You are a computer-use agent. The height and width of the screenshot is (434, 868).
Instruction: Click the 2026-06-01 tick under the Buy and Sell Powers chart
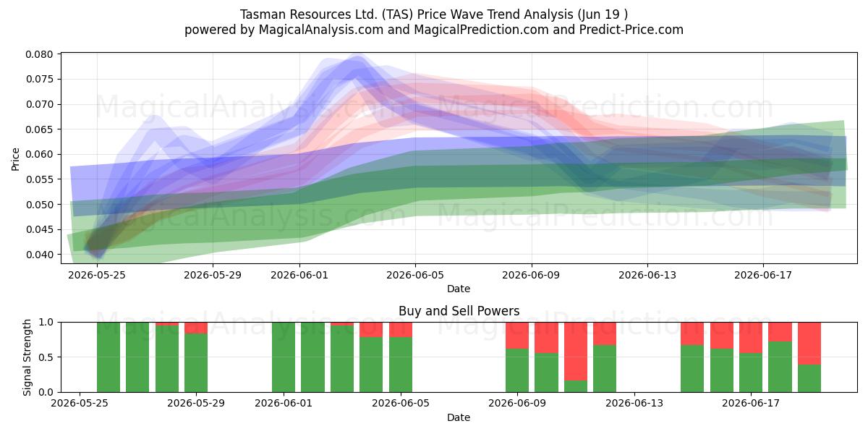pyautogui.click(x=284, y=404)
